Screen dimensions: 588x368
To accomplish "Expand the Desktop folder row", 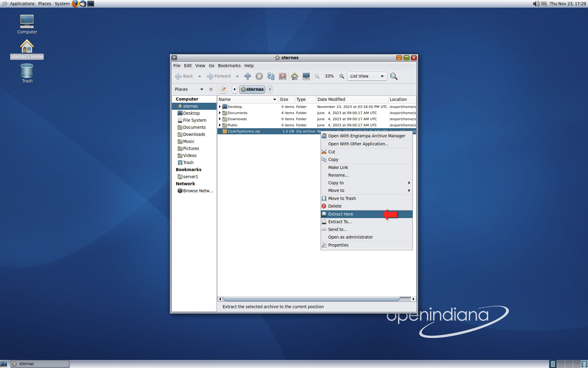I will (220, 107).
